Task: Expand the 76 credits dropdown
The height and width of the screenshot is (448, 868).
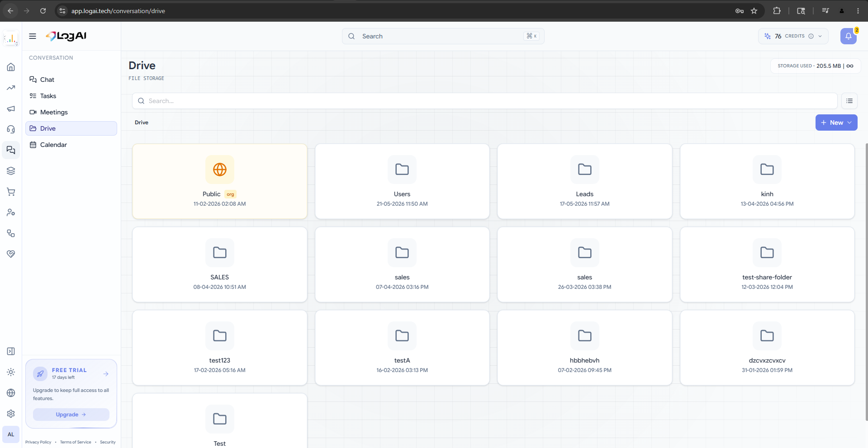Action: (820, 36)
